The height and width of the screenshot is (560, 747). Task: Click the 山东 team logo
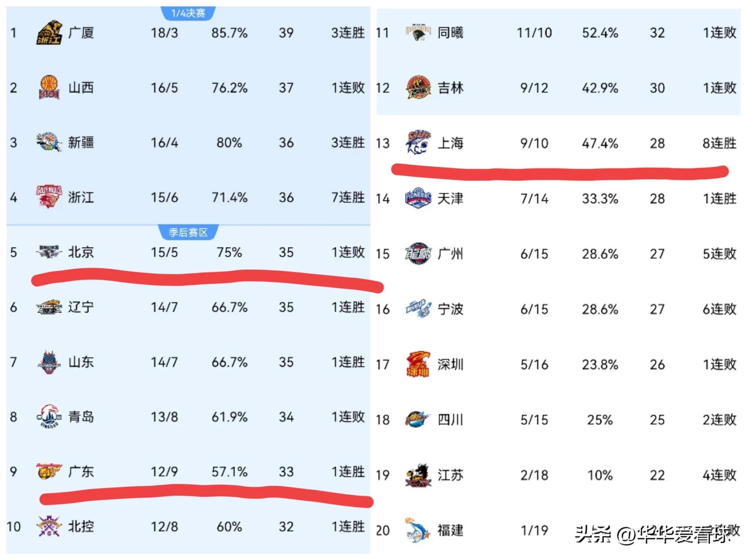click(49, 362)
